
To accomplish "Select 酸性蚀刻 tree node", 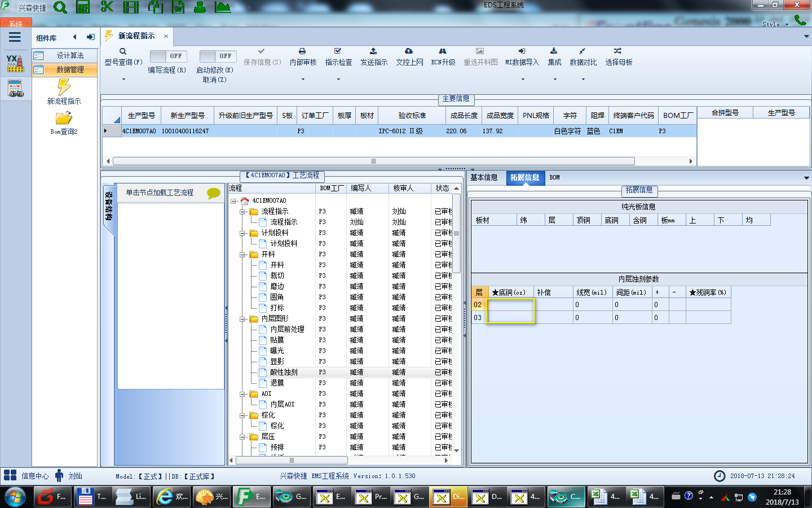I will pyautogui.click(x=284, y=372).
